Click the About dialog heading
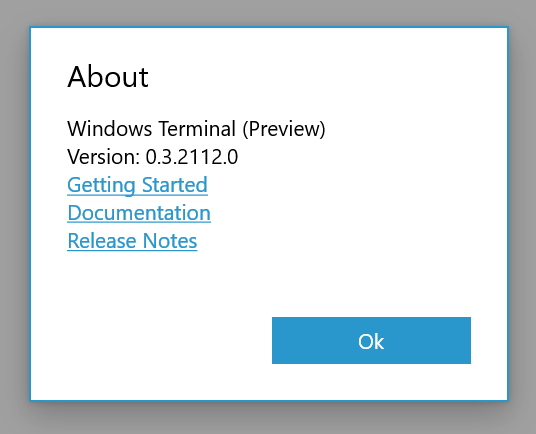Screen dimensions: 536x434 click(x=108, y=77)
